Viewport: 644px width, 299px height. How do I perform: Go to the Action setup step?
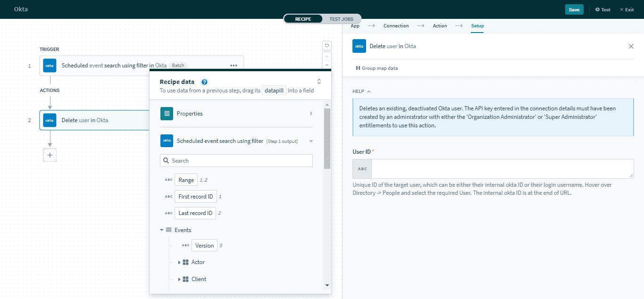coord(440,26)
